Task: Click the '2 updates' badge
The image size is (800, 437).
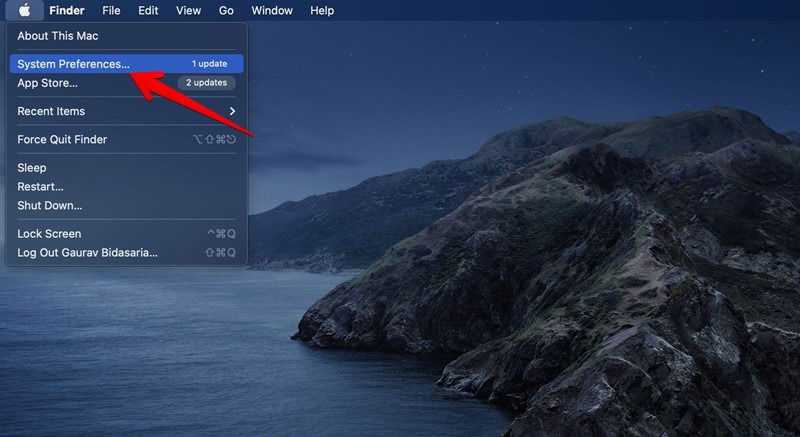Action: point(207,83)
